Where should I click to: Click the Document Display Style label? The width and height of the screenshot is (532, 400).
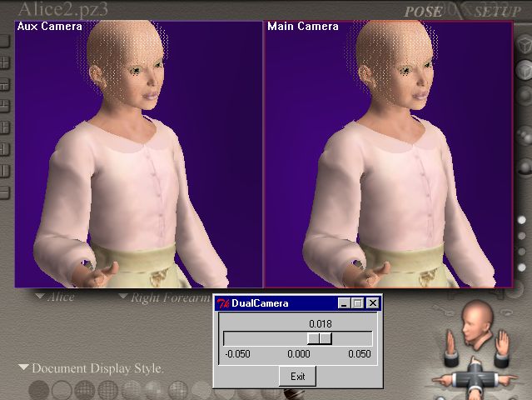(97, 368)
